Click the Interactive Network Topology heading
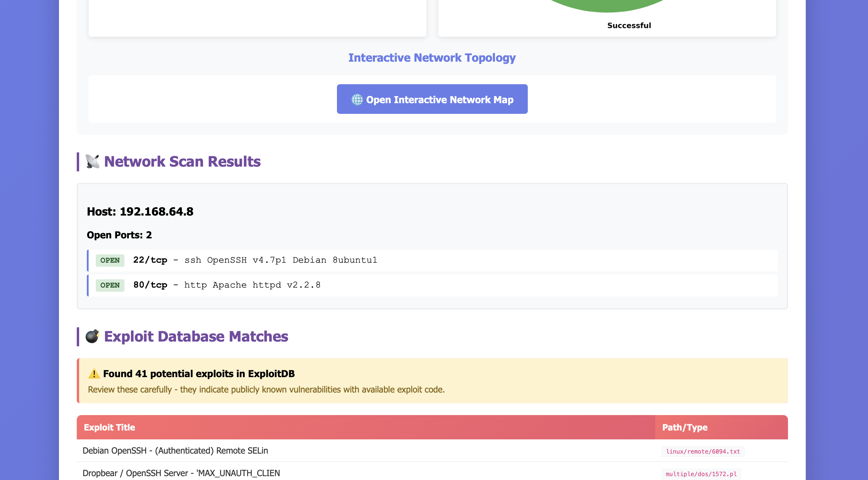This screenshot has height=480, width=868. pos(432,58)
